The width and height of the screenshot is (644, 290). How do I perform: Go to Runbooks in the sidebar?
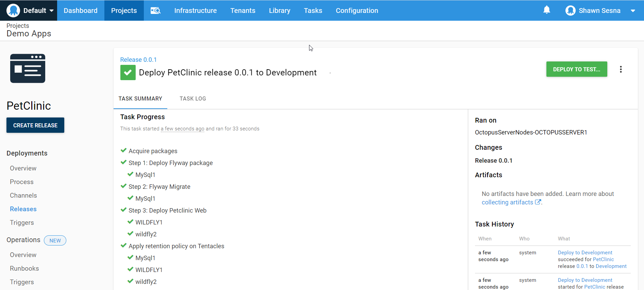(24, 268)
